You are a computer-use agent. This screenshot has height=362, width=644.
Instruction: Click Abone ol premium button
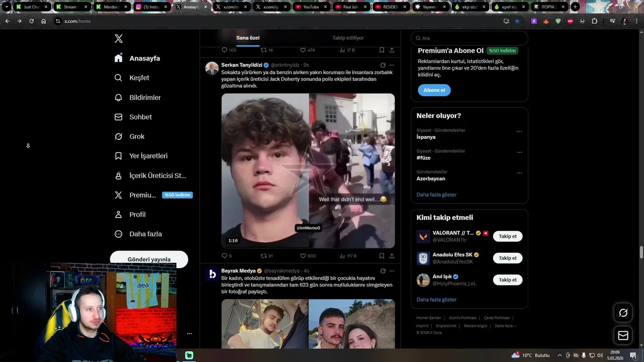(x=434, y=90)
